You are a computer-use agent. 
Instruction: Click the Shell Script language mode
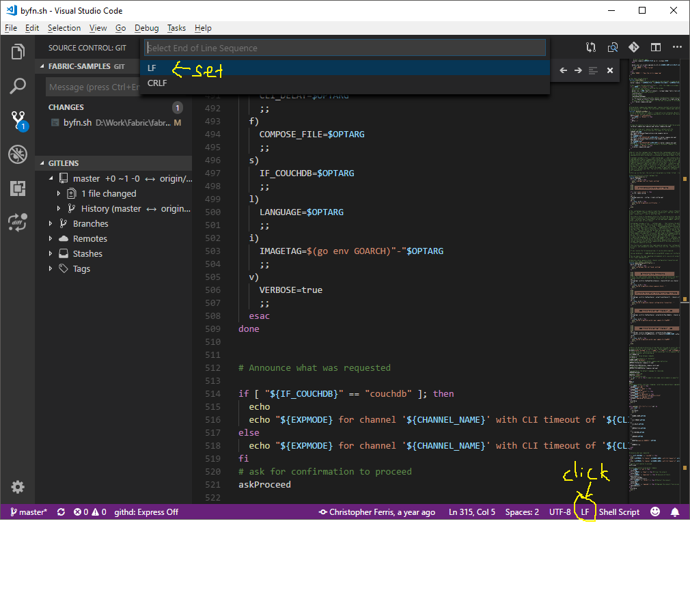click(x=619, y=512)
